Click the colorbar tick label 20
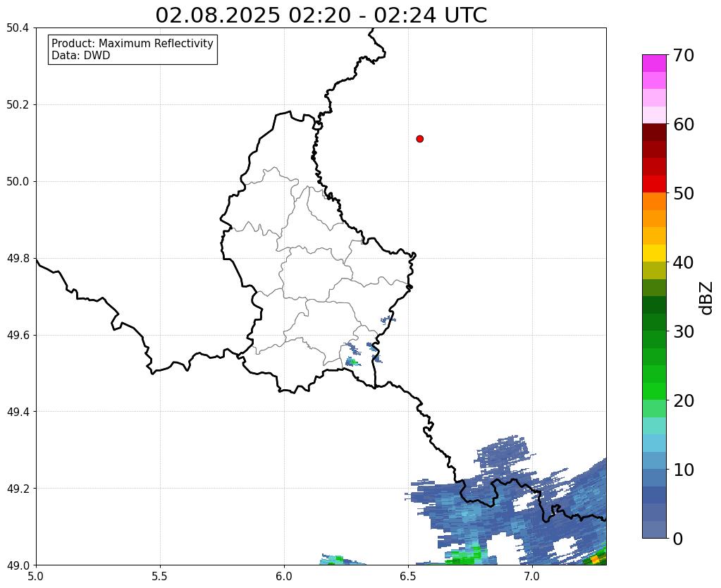Viewport: 721px width, 588px height. 684,400
